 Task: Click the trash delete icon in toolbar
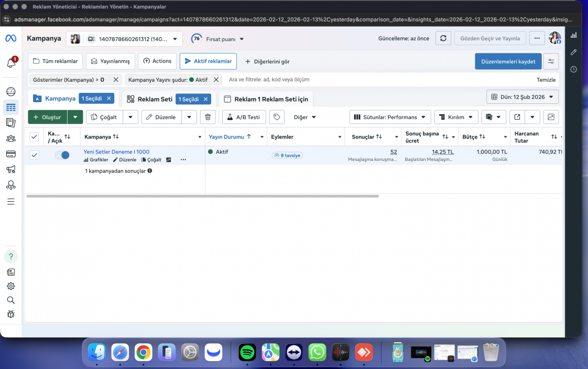(208, 117)
